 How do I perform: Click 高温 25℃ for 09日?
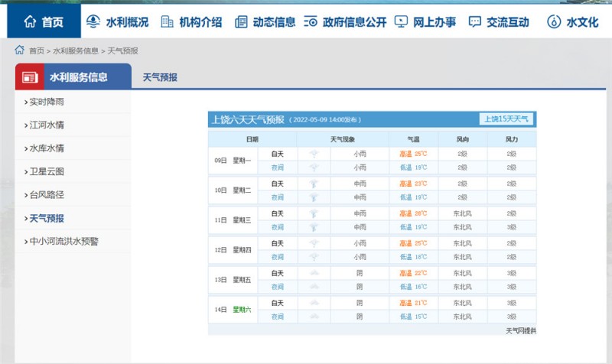point(413,154)
